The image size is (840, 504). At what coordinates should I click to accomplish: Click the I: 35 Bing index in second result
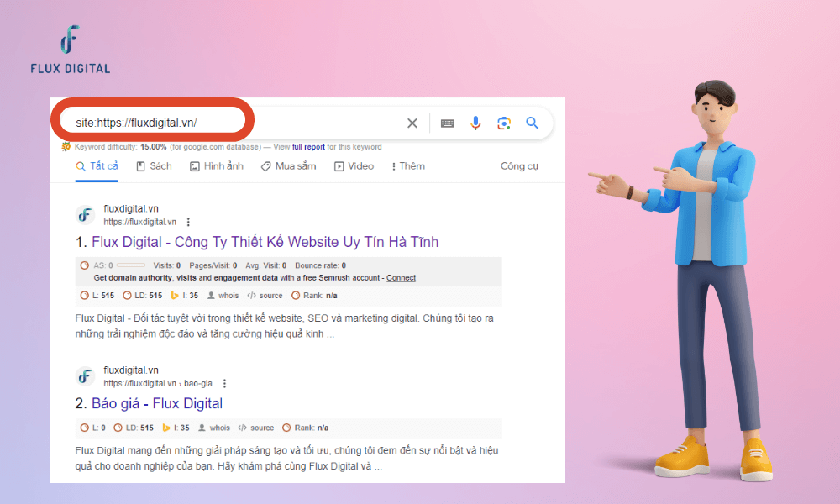[x=176, y=428]
